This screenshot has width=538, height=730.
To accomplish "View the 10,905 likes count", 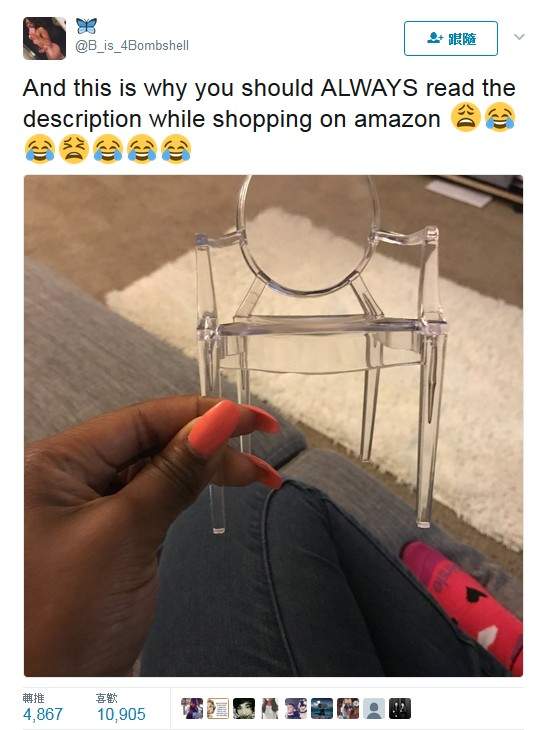I will coord(121,714).
